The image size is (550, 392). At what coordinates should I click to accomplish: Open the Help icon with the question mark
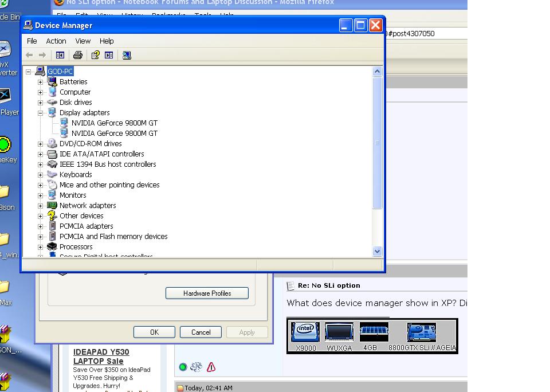click(x=96, y=55)
